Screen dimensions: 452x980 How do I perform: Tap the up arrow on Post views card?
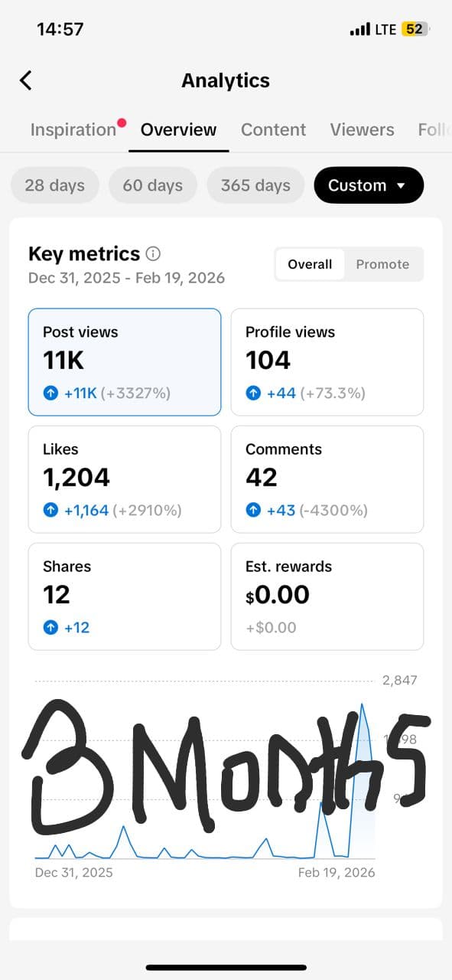tap(50, 393)
